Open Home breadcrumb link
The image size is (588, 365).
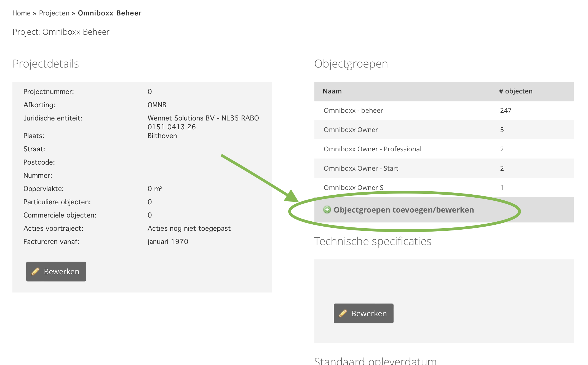22,13
